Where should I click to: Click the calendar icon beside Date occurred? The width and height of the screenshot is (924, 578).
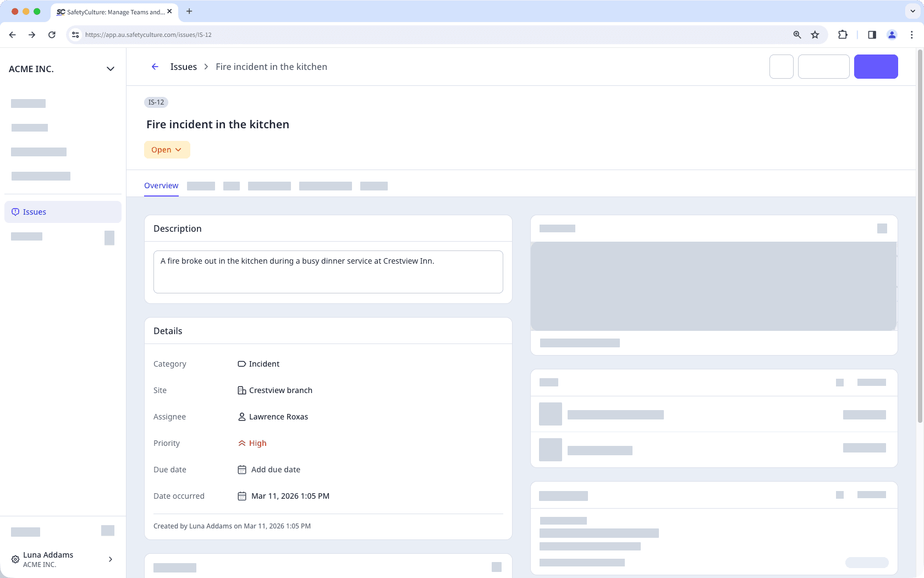coord(242,496)
